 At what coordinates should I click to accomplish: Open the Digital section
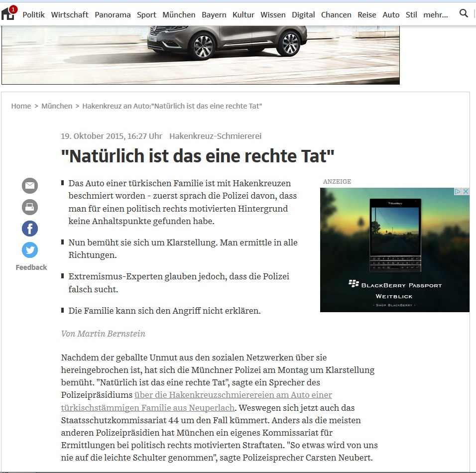(303, 14)
